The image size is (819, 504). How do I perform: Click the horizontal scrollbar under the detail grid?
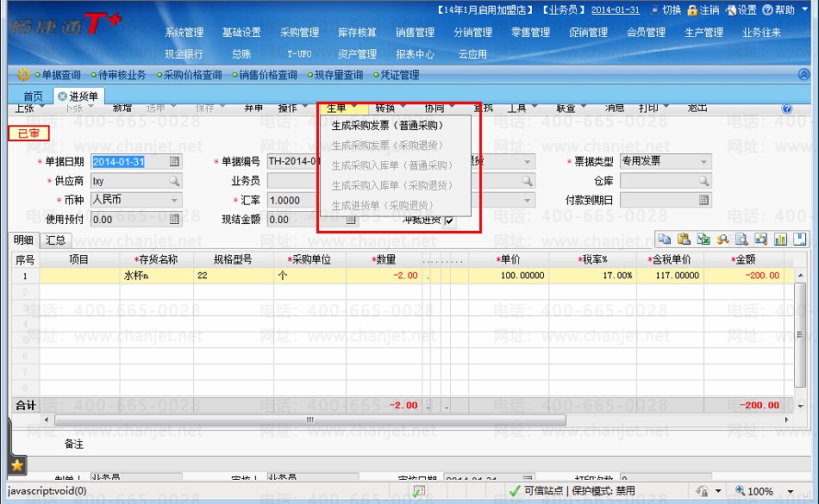pyautogui.click(x=310, y=420)
